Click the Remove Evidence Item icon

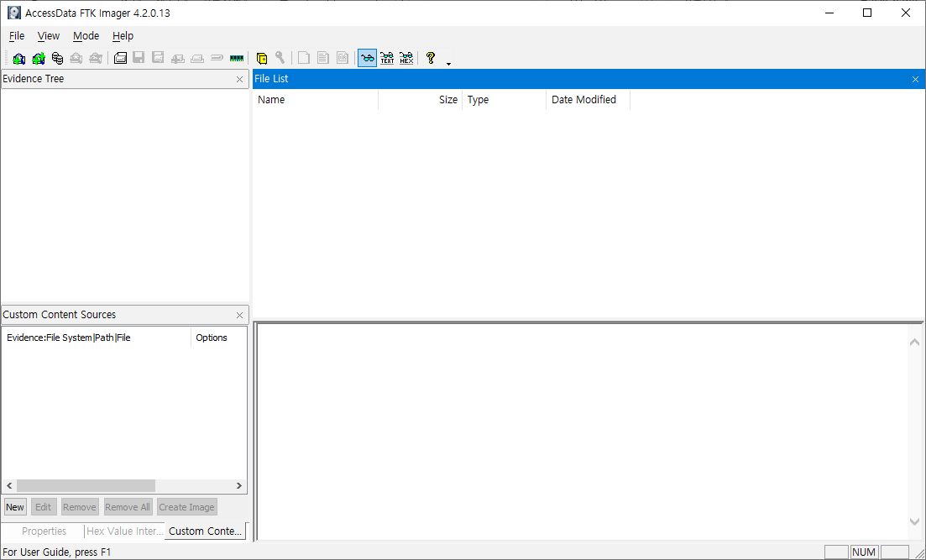(x=76, y=58)
